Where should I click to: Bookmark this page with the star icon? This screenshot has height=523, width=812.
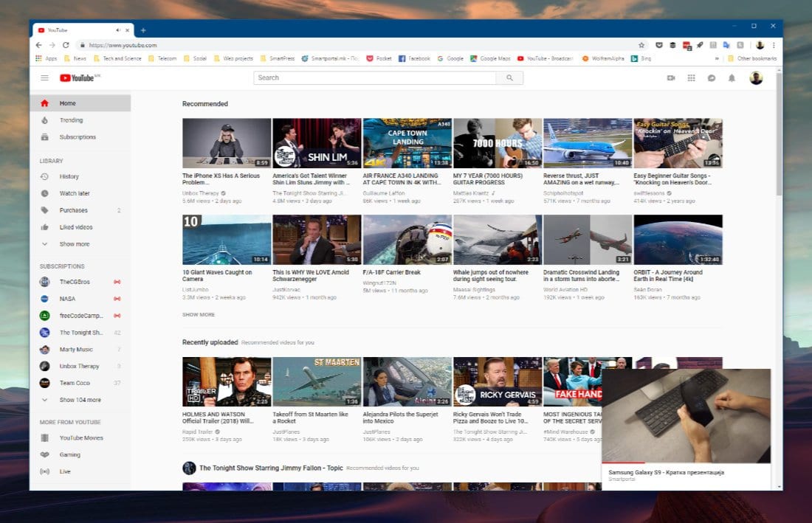(x=641, y=45)
